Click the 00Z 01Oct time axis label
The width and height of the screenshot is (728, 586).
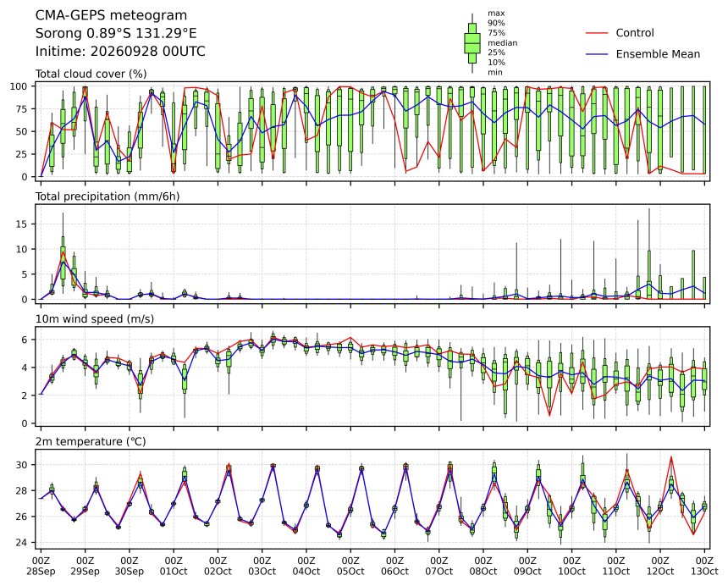(174, 566)
